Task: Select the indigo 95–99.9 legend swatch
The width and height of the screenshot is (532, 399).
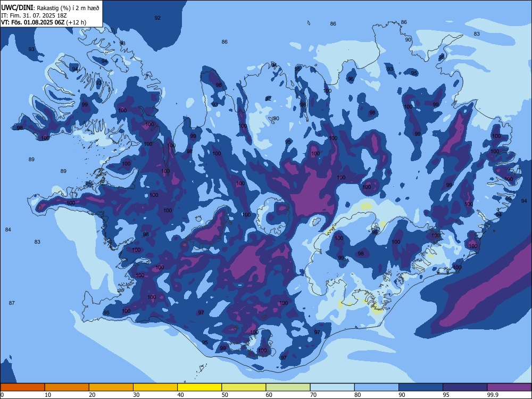Action: (x=465, y=387)
